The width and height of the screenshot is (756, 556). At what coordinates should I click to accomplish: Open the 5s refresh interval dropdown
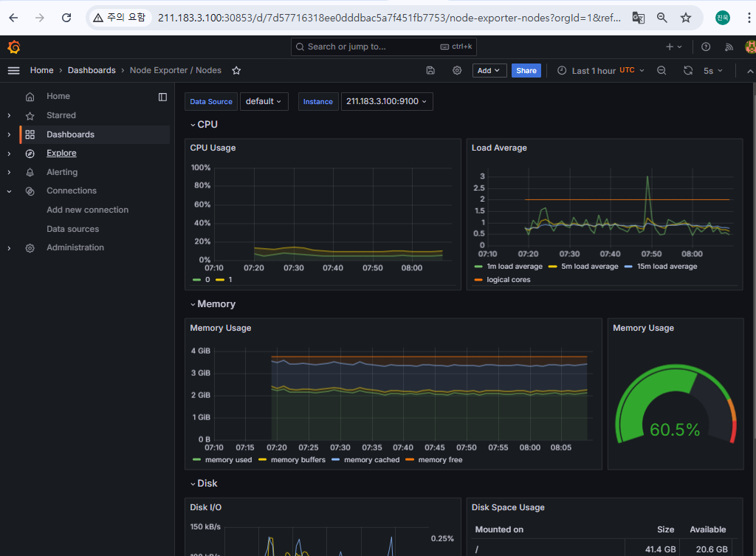(x=712, y=70)
